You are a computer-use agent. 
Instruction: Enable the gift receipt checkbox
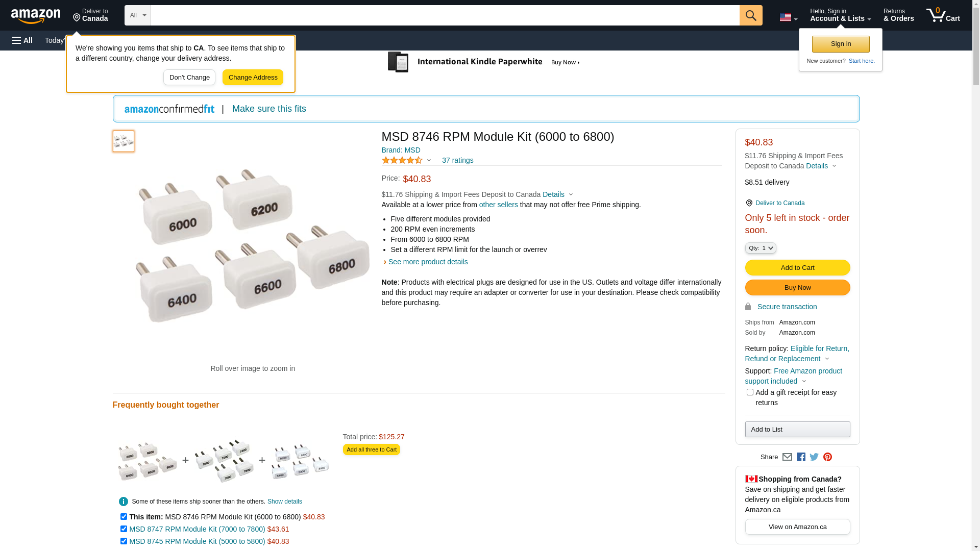750,392
